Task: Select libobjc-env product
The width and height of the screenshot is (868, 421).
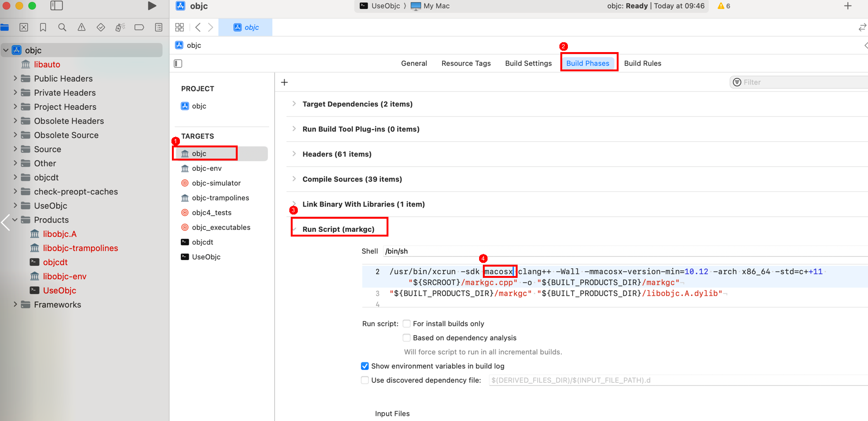Action: (65, 276)
